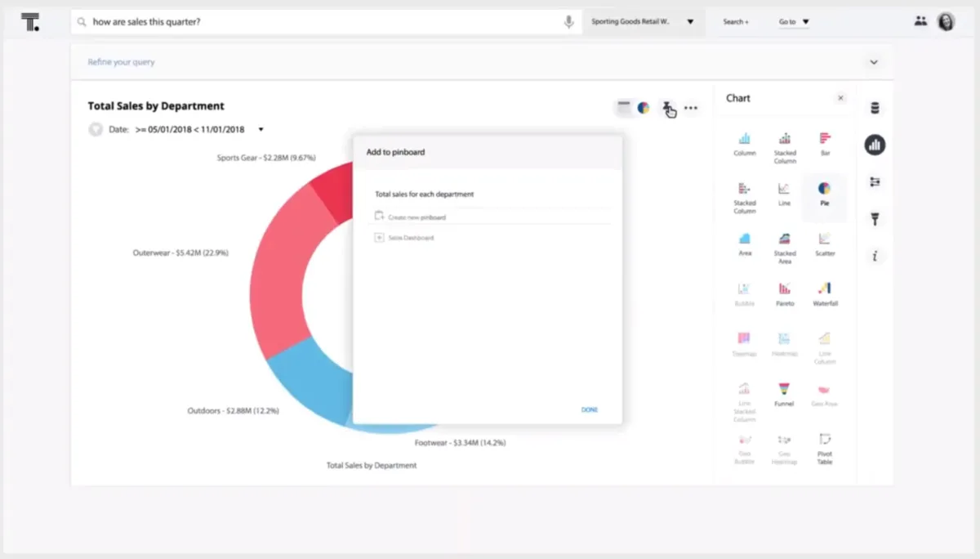Choose the Treemap chart type

click(x=744, y=343)
